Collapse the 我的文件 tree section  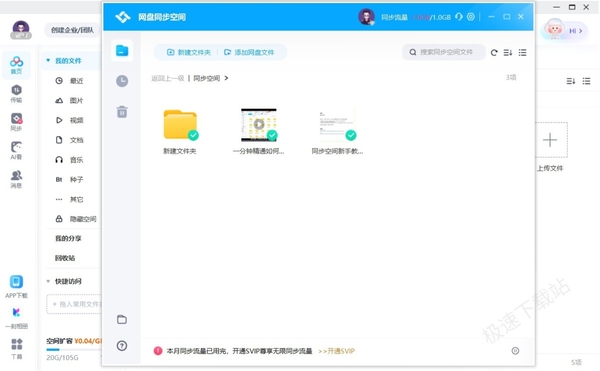(x=48, y=60)
